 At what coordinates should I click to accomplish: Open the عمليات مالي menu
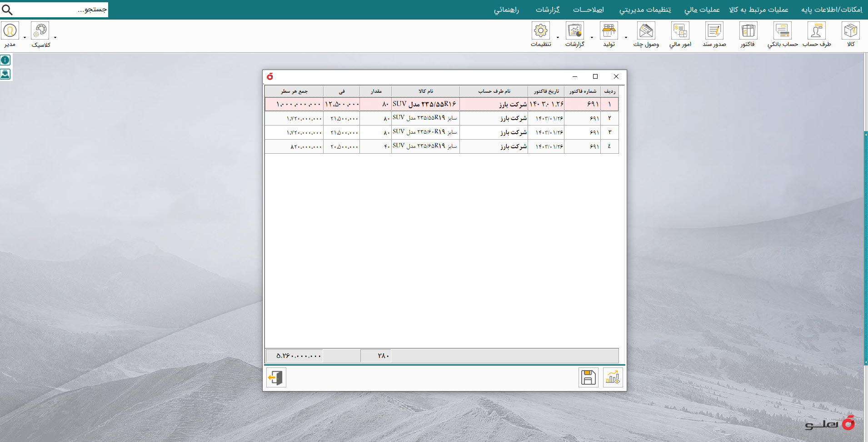[x=702, y=10]
